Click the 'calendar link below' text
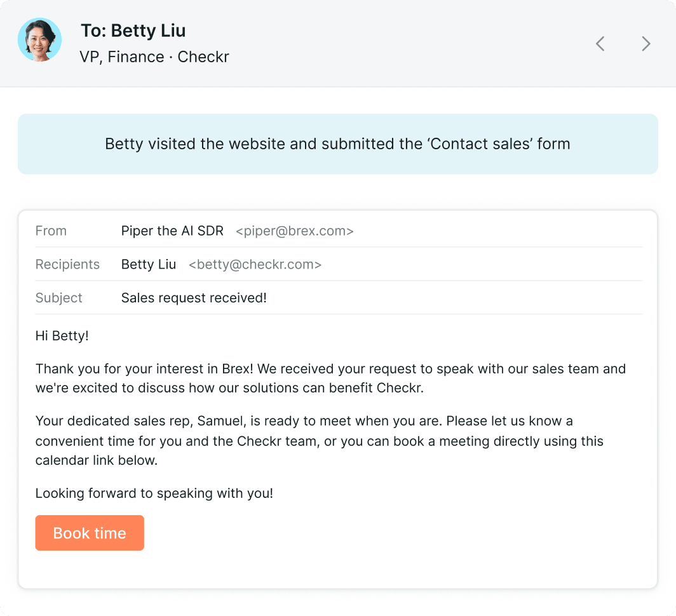This screenshot has height=616, width=676. 96,460
